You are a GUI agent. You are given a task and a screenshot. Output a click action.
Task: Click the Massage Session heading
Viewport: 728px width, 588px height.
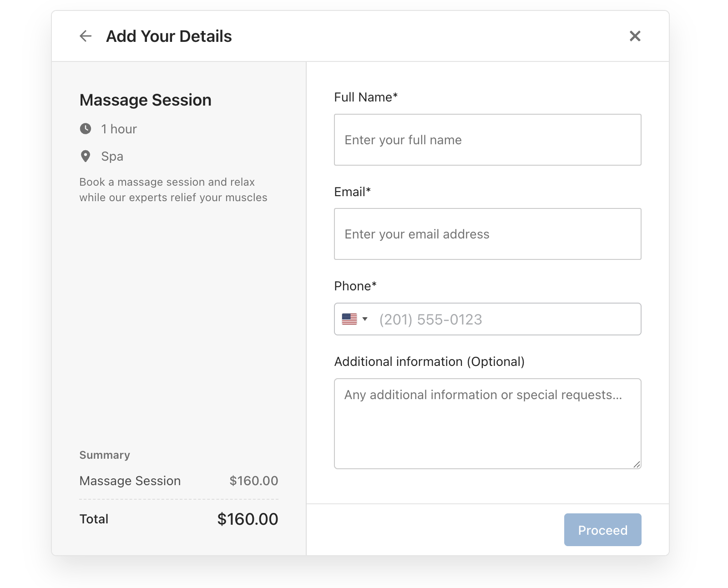(145, 100)
